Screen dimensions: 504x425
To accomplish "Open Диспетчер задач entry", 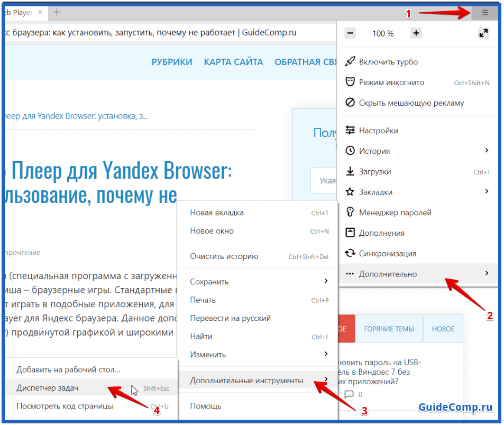I will point(91,388).
